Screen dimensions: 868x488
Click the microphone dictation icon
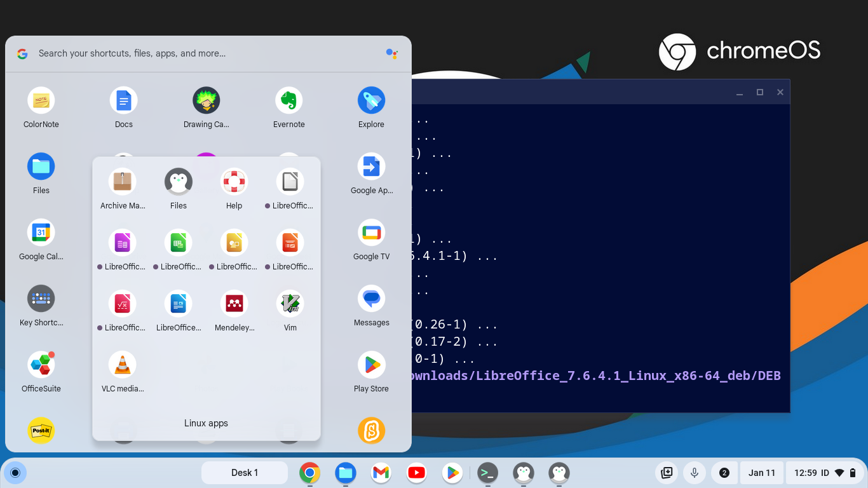pos(695,473)
